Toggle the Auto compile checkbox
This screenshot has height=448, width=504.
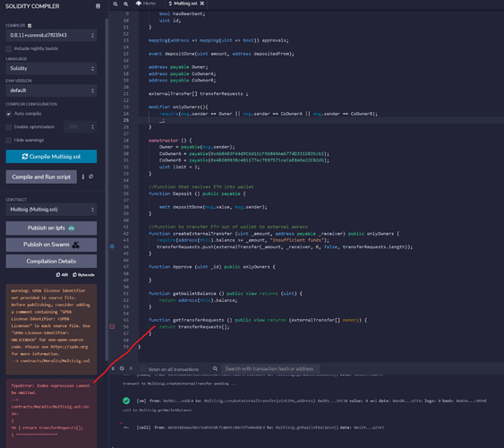point(9,114)
